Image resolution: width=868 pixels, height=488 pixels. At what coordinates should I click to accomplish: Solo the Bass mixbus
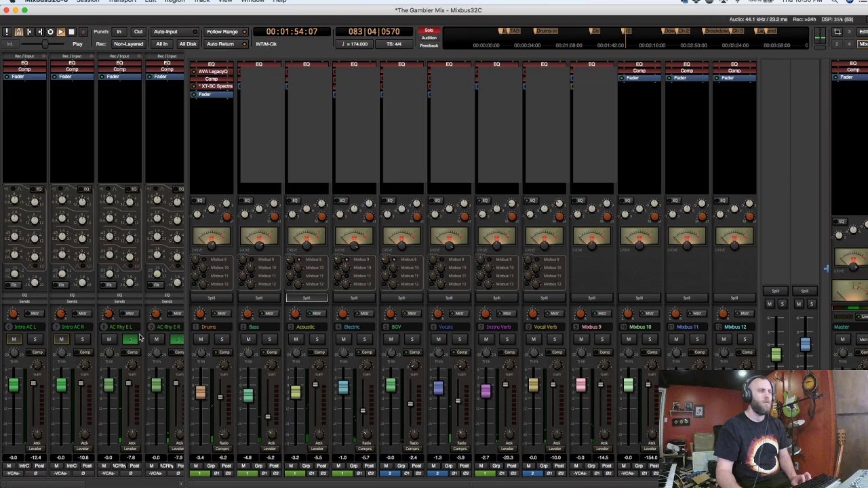269,340
